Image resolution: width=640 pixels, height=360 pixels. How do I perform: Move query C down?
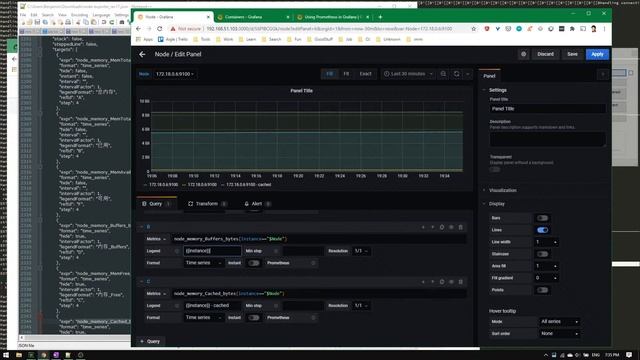point(423,282)
